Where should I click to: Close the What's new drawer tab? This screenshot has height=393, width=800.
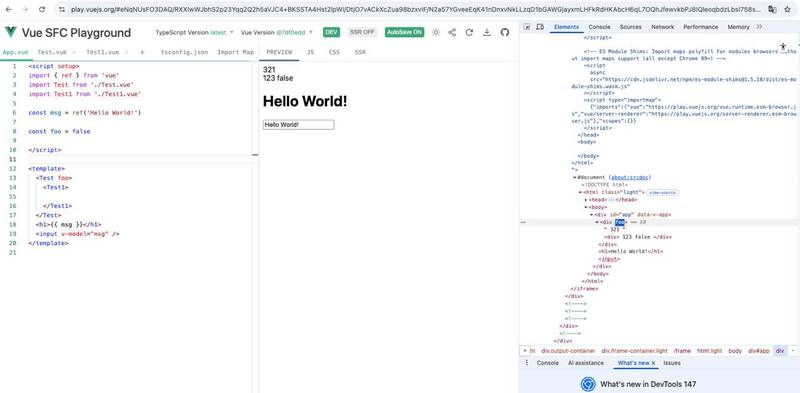pos(654,363)
